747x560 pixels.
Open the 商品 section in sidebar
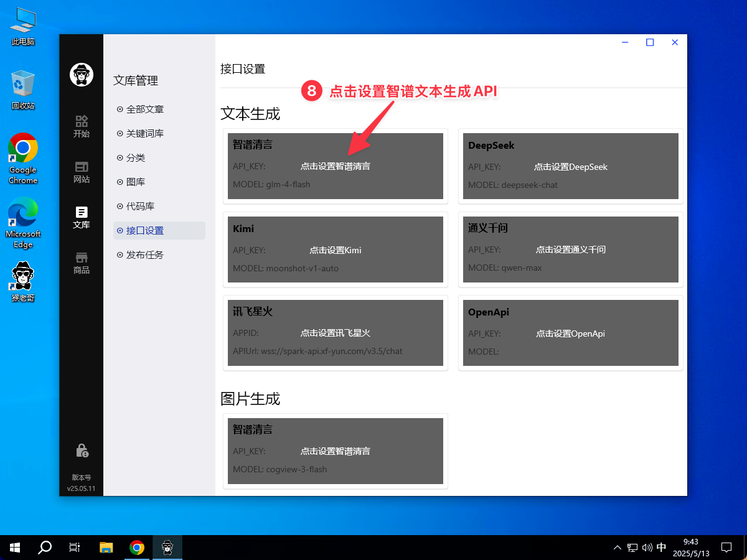pyautogui.click(x=81, y=263)
